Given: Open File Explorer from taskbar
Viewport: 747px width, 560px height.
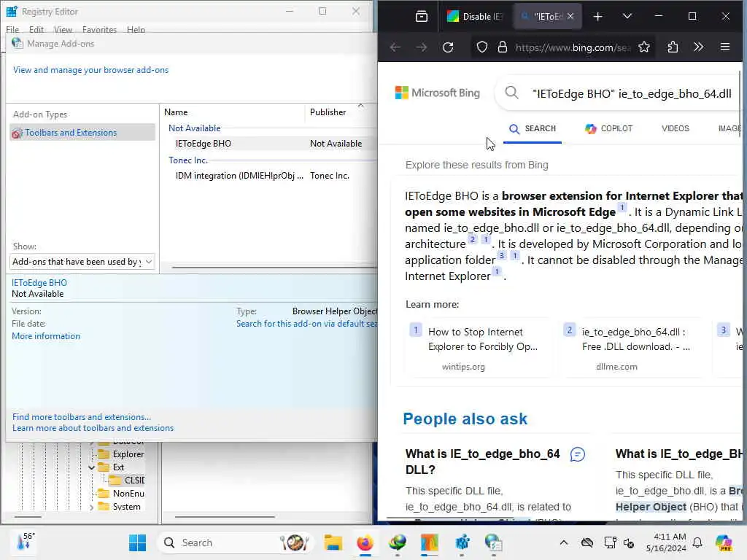Looking at the screenshot, I should tap(333, 542).
